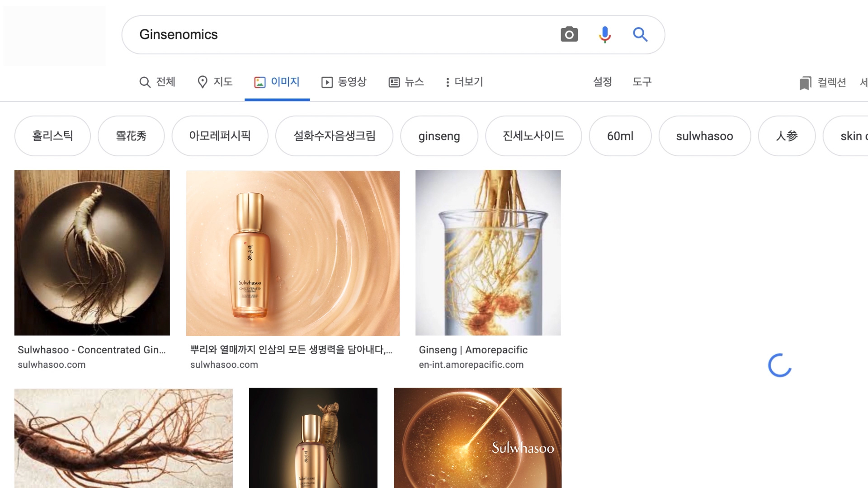Switch to the 뉴스 news tab

pyautogui.click(x=406, y=82)
